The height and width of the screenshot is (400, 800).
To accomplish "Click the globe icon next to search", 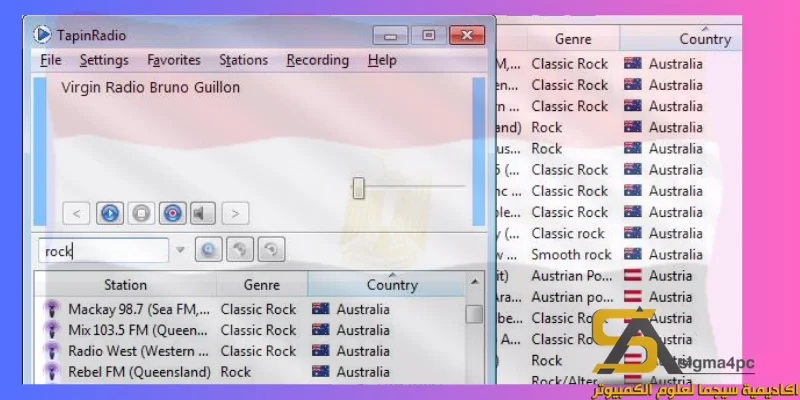I will [x=240, y=250].
